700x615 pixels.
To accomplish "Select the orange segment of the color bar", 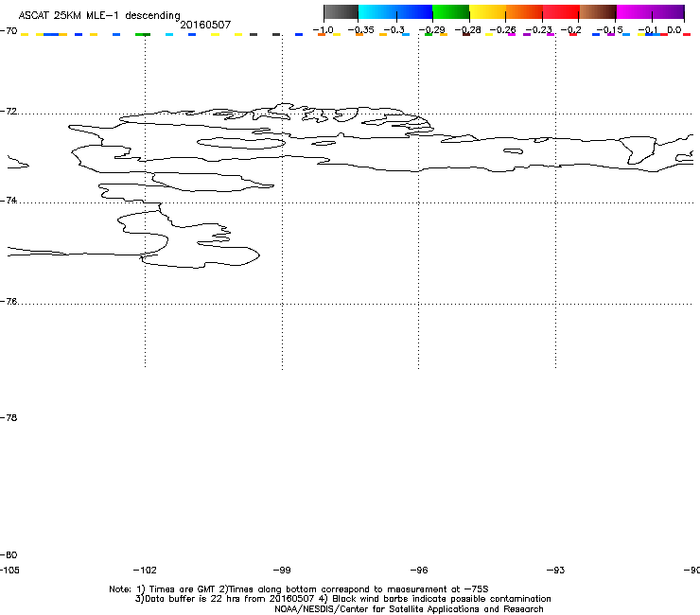I will coord(525,12).
